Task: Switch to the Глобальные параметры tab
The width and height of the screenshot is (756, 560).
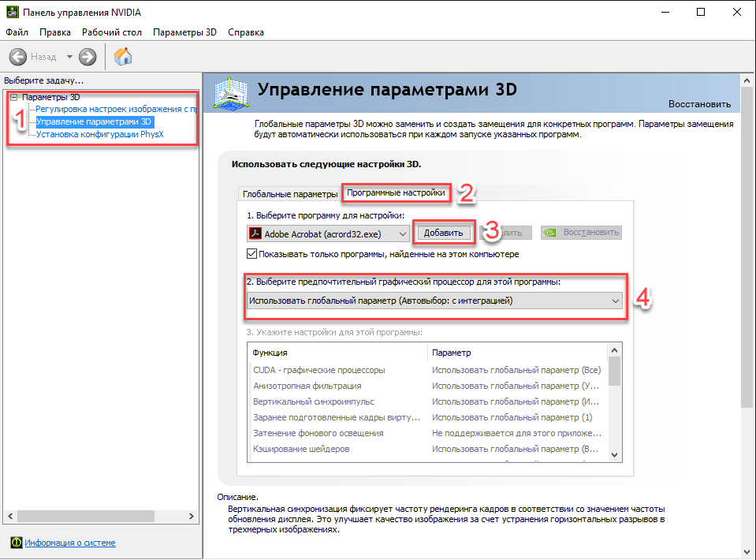Action: [289, 194]
